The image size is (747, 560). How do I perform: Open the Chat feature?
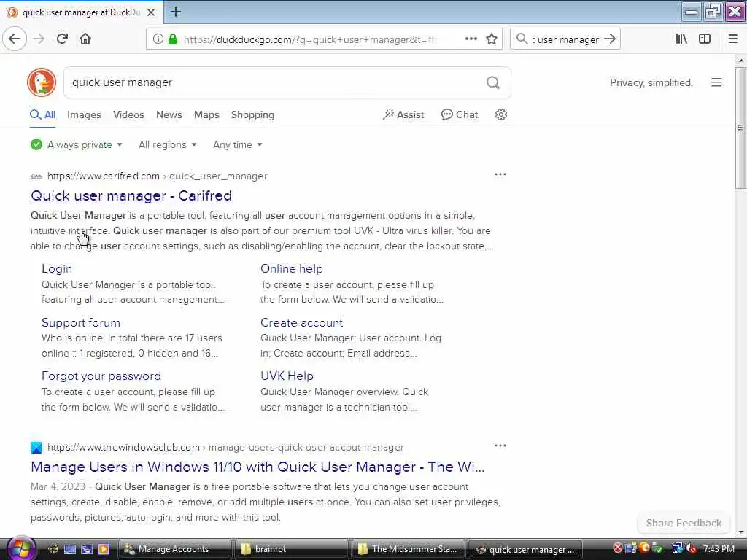coord(460,114)
